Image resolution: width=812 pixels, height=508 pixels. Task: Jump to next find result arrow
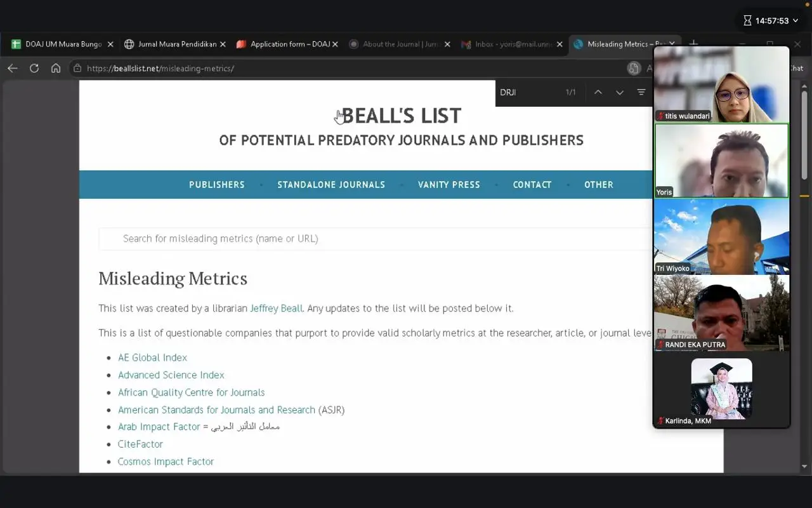point(620,92)
